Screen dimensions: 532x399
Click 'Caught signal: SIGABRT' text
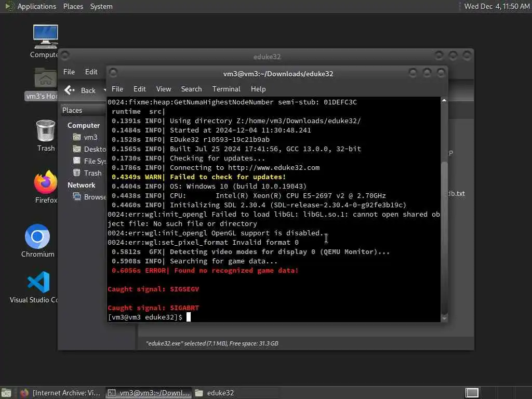[153, 308]
